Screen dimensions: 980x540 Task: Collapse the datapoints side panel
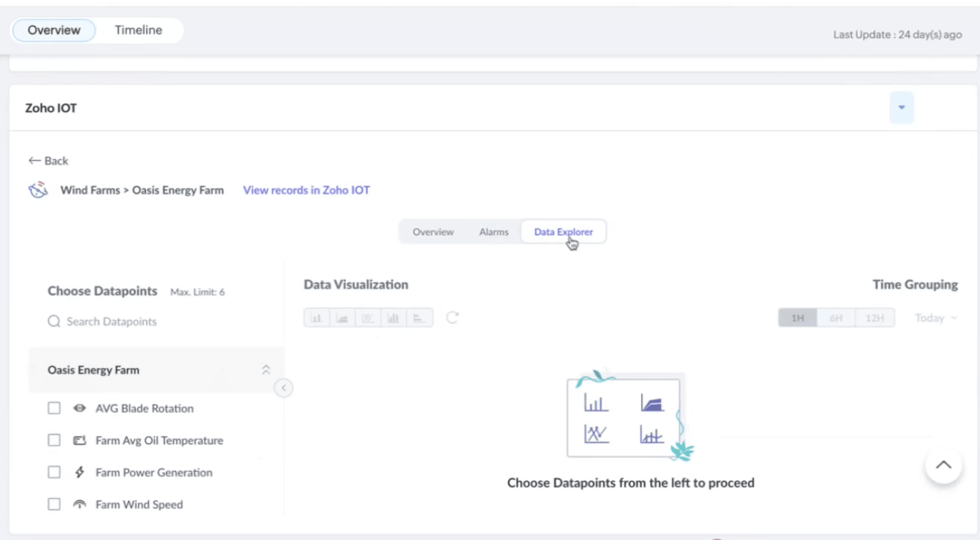point(284,388)
